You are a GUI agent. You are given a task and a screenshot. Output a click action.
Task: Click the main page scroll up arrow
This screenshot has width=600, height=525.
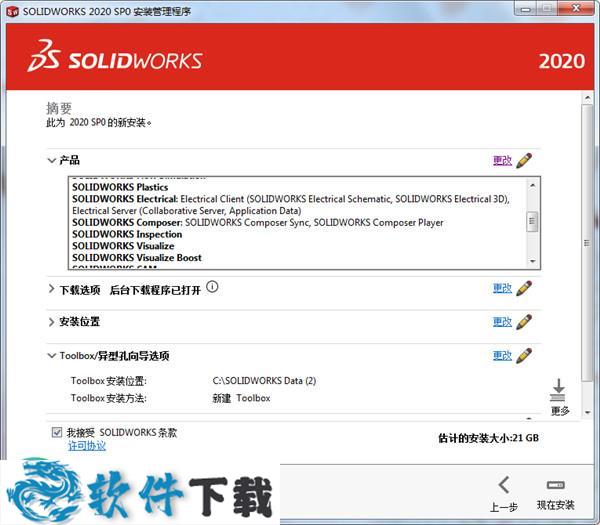pos(588,98)
